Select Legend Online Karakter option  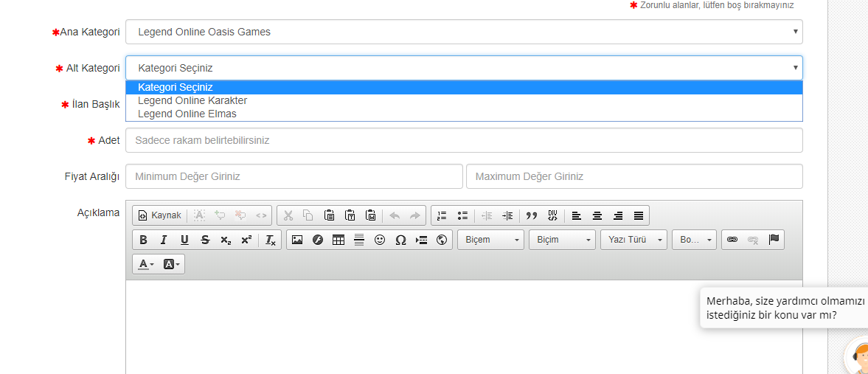[464, 101]
